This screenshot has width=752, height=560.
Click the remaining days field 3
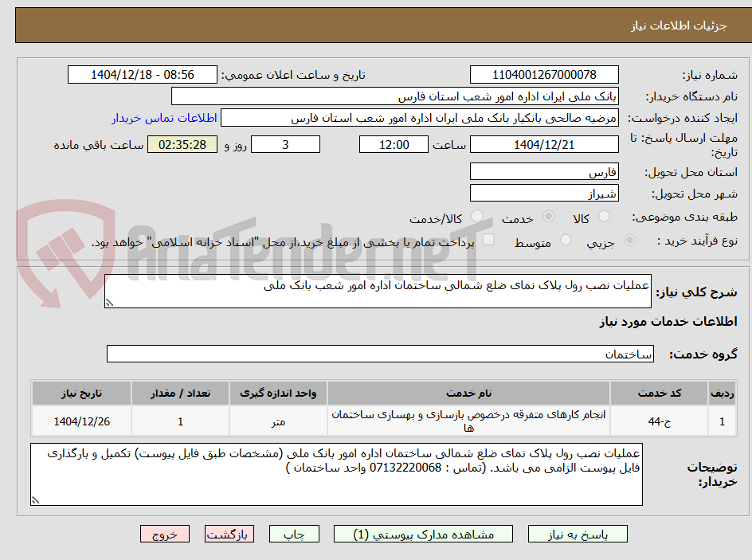click(x=285, y=144)
